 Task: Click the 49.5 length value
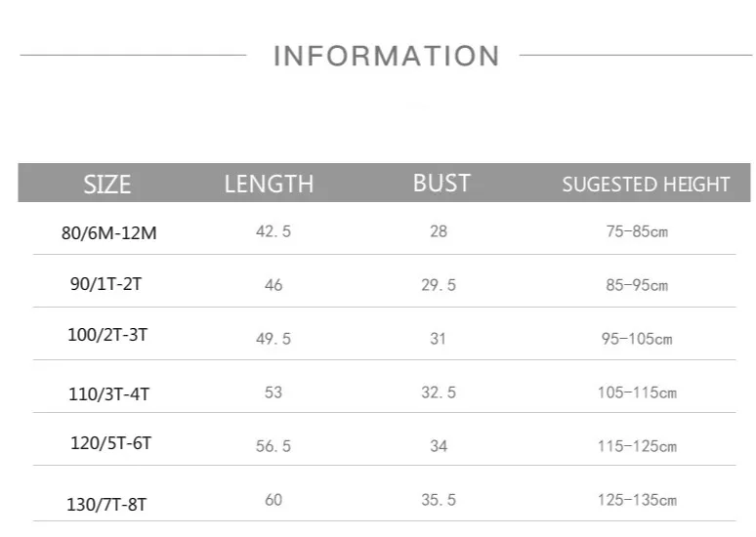[273, 339]
